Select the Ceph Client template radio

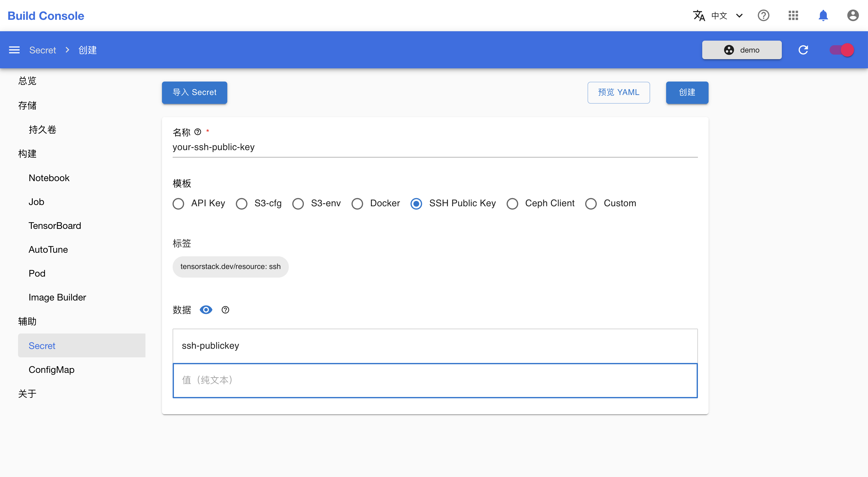[513, 204]
